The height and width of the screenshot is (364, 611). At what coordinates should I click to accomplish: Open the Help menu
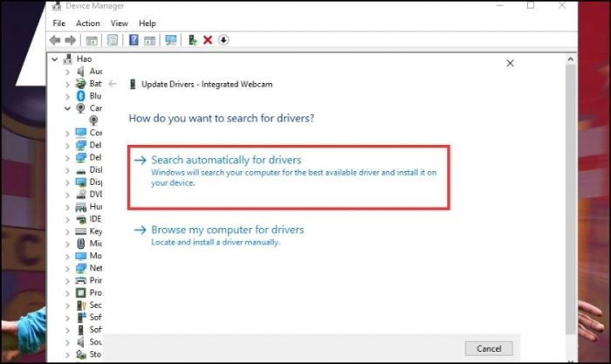[148, 24]
